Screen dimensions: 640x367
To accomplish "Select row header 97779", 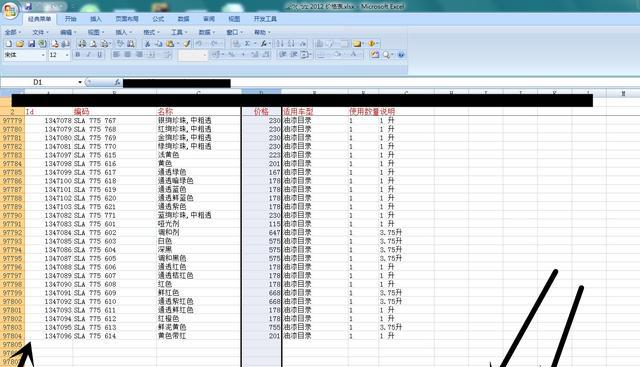I will tap(12, 120).
